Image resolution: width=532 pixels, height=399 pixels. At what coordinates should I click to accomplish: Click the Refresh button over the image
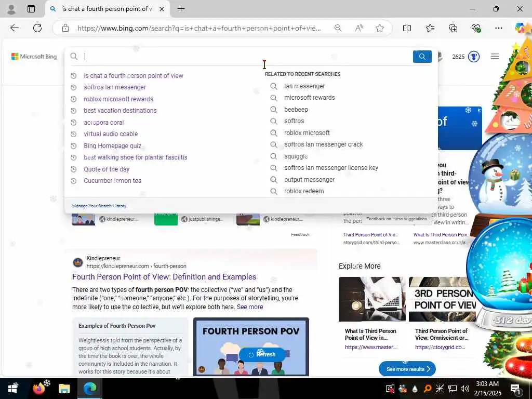point(262,354)
